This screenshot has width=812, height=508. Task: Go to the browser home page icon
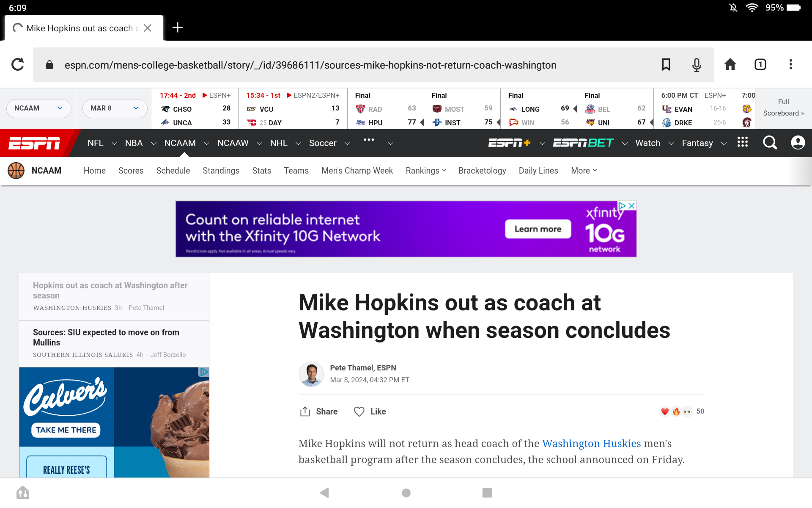730,65
